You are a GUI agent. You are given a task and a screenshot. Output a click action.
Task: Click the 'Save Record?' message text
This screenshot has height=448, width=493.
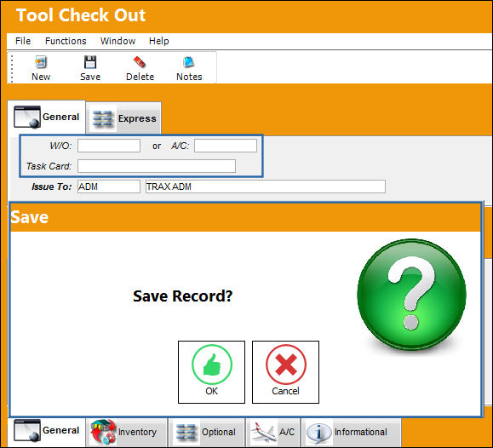pyautogui.click(x=183, y=296)
